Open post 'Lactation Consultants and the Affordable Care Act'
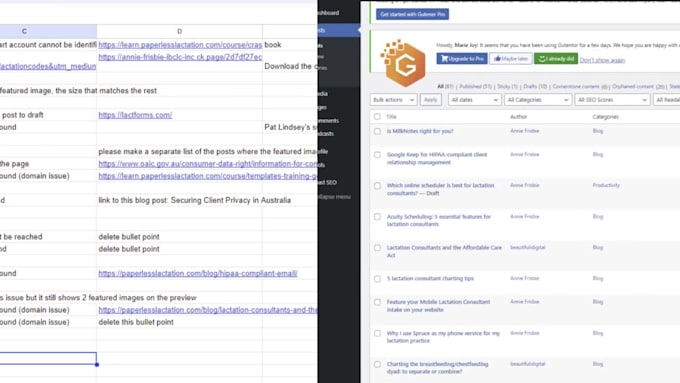 pyautogui.click(x=444, y=251)
